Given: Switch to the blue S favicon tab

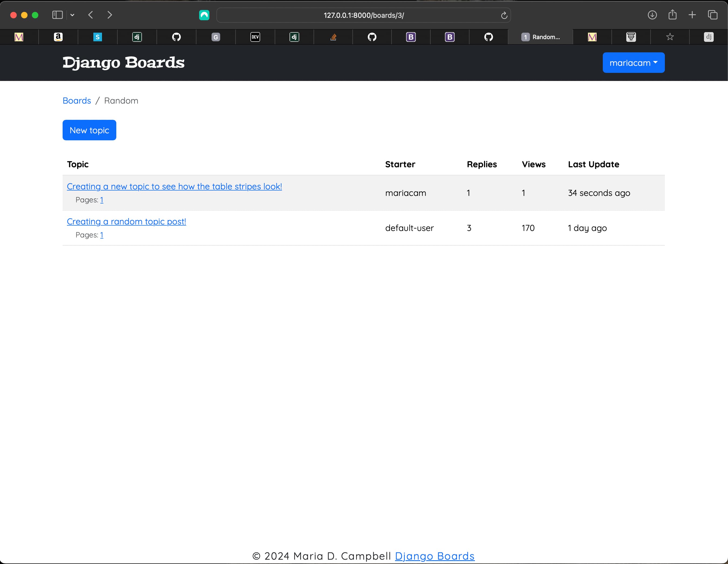Looking at the screenshot, I should click(x=97, y=37).
